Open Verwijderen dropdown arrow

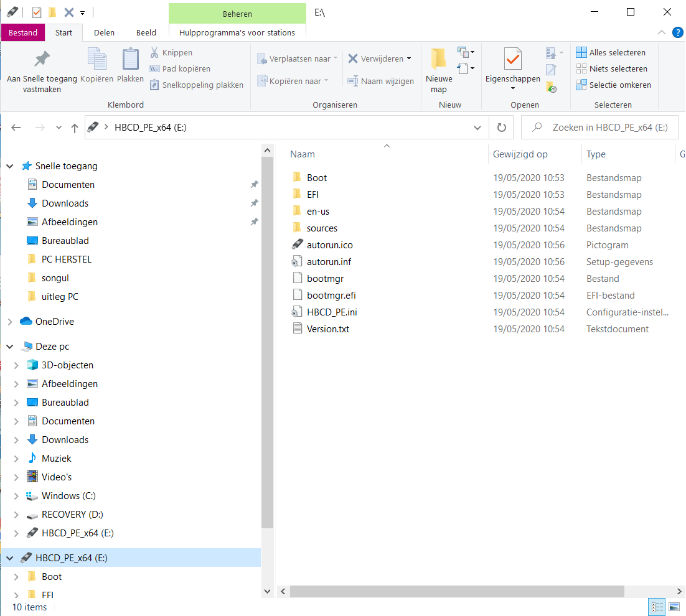409,58
